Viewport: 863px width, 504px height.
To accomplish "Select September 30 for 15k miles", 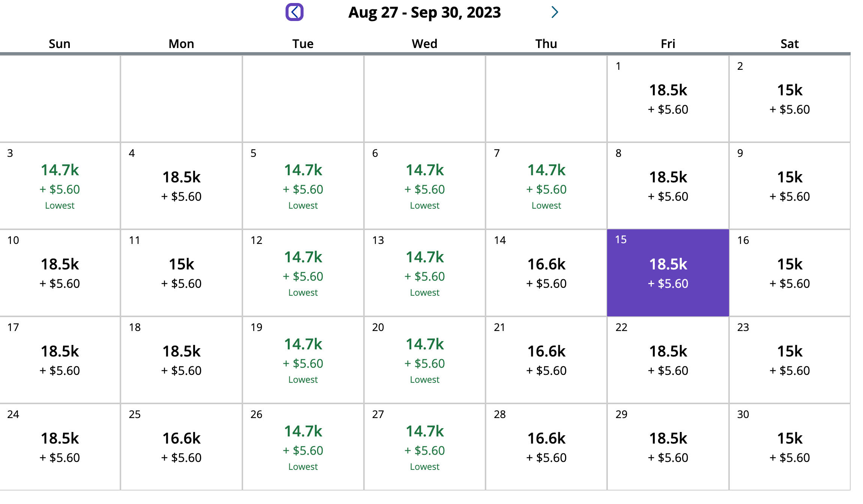I will (x=789, y=447).
